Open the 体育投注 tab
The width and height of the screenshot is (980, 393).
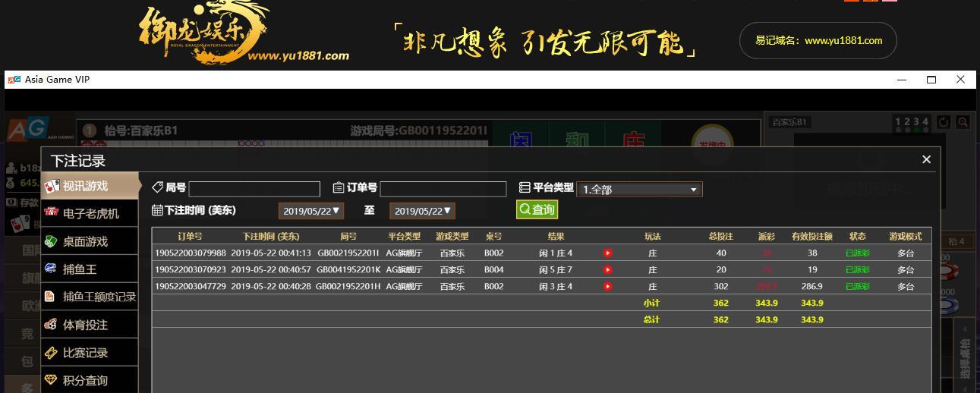tap(90, 325)
